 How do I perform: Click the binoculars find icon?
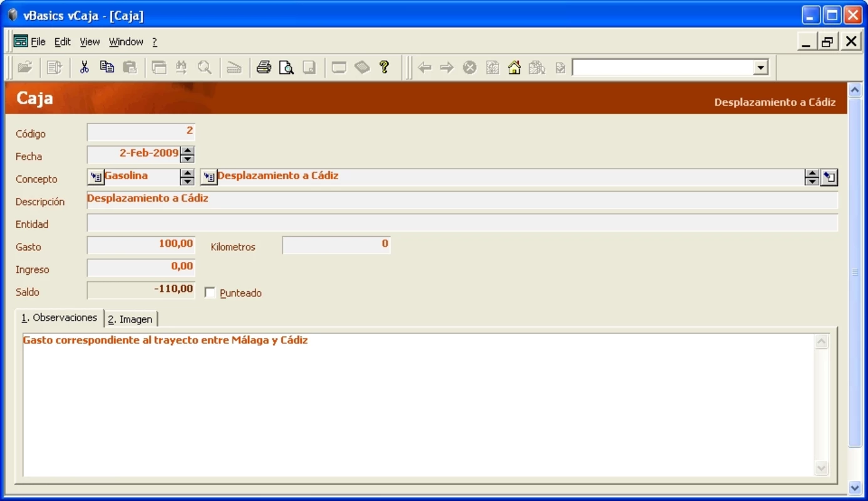click(182, 67)
